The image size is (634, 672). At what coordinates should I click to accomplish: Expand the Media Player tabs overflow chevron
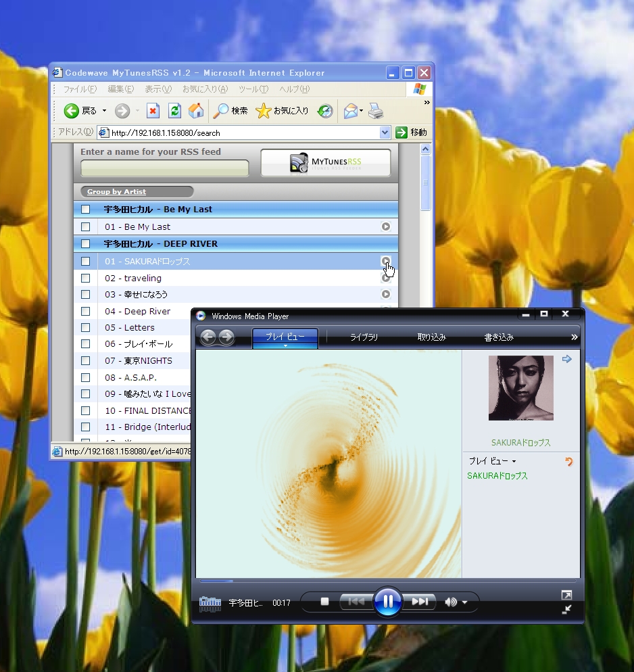[x=574, y=337]
